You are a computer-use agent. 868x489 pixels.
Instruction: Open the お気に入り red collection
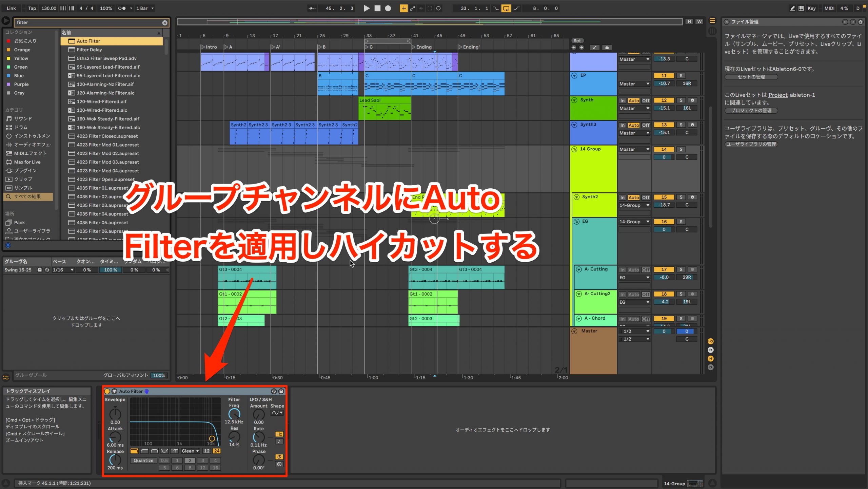click(25, 41)
